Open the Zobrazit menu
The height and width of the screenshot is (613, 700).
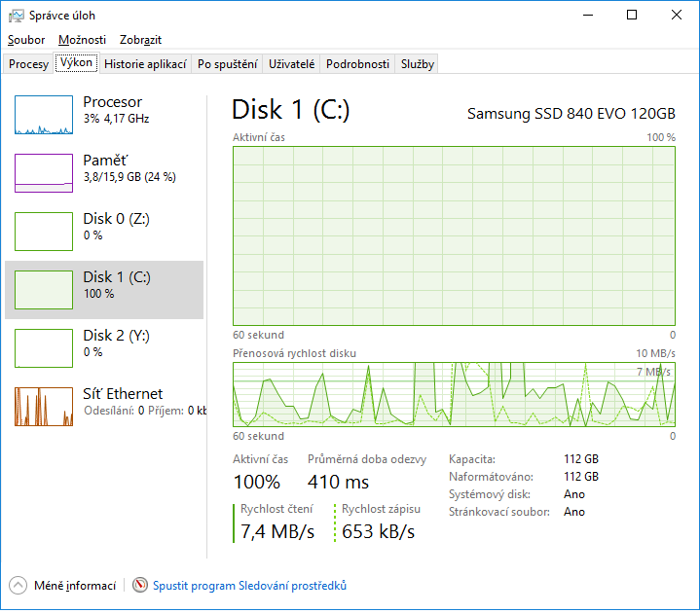point(140,40)
